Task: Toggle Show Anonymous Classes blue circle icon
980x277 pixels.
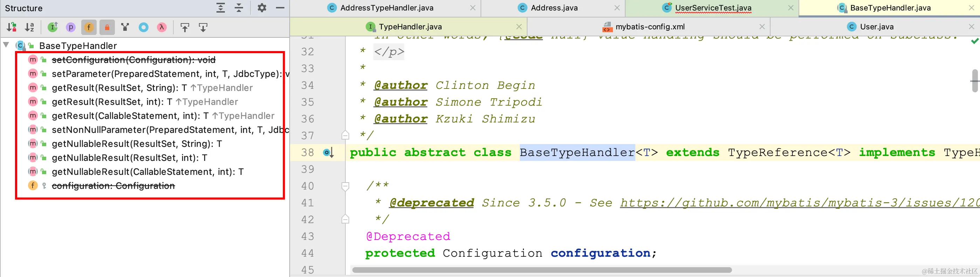Action: [x=144, y=27]
